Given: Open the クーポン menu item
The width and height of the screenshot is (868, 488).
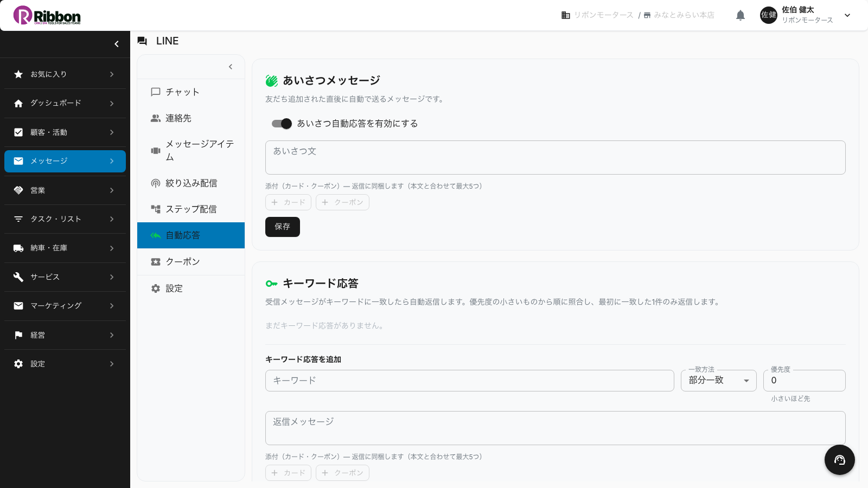Looking at the screenshot, I should point(191,261).
